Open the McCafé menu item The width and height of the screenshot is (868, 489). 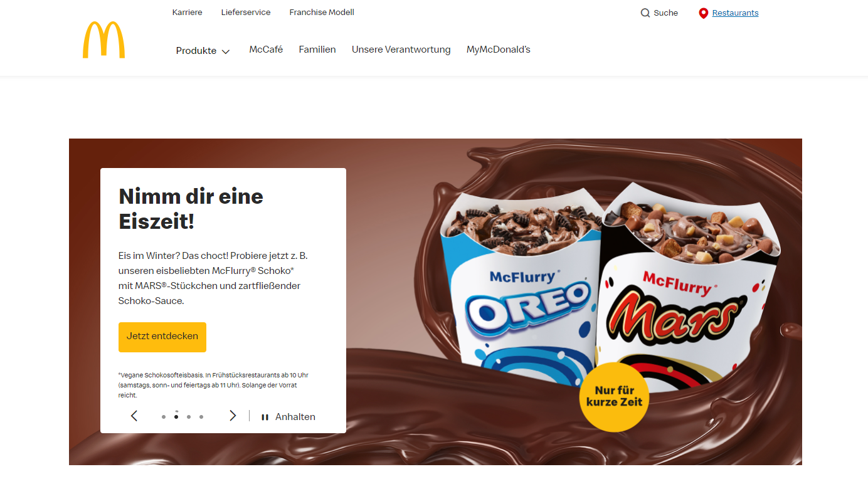(266, 50)
